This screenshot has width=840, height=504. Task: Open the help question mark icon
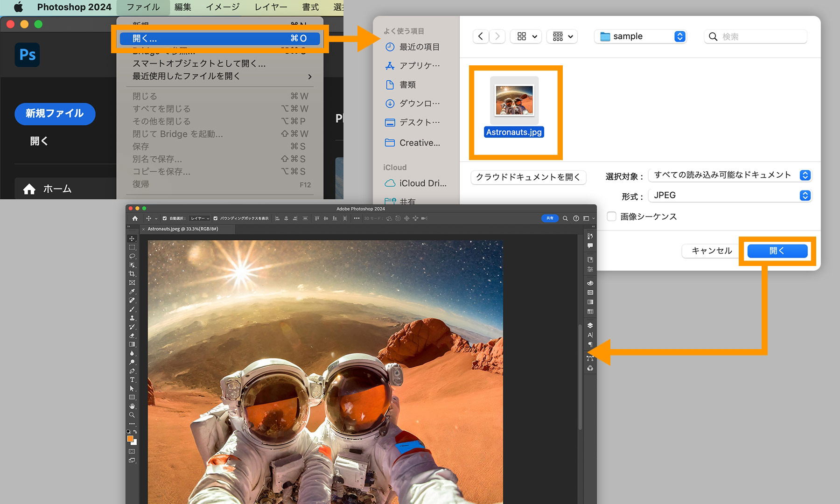pos(576,218)
